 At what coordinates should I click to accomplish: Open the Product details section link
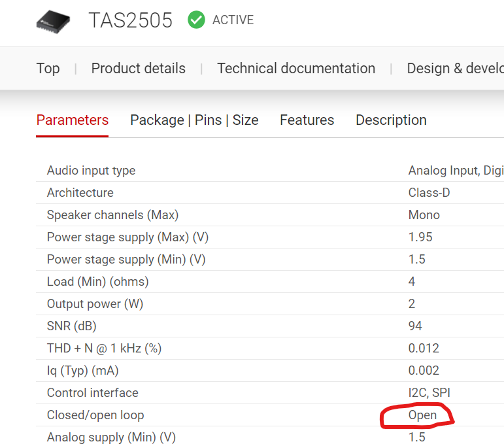[x=138, y=68]
